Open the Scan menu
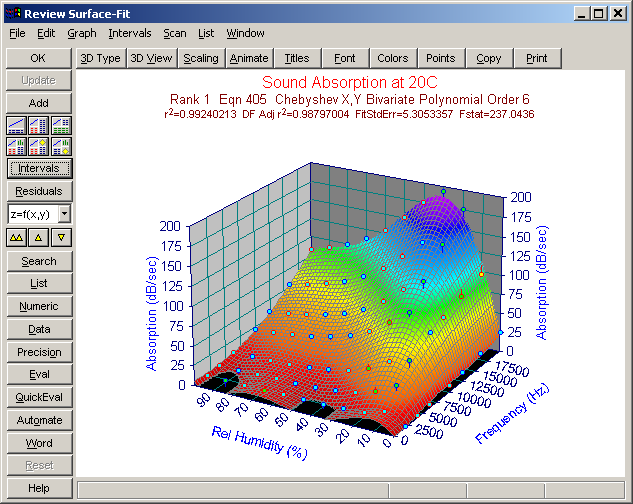 [174, 33]
